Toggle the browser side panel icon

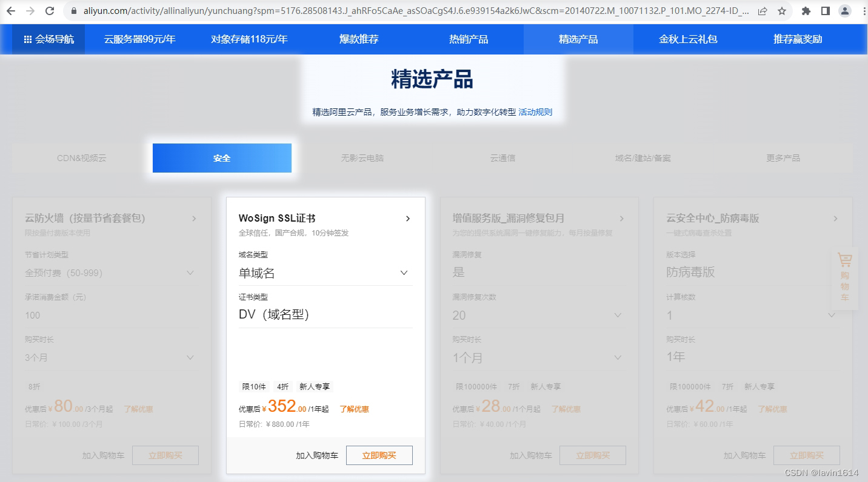[825, 11]
